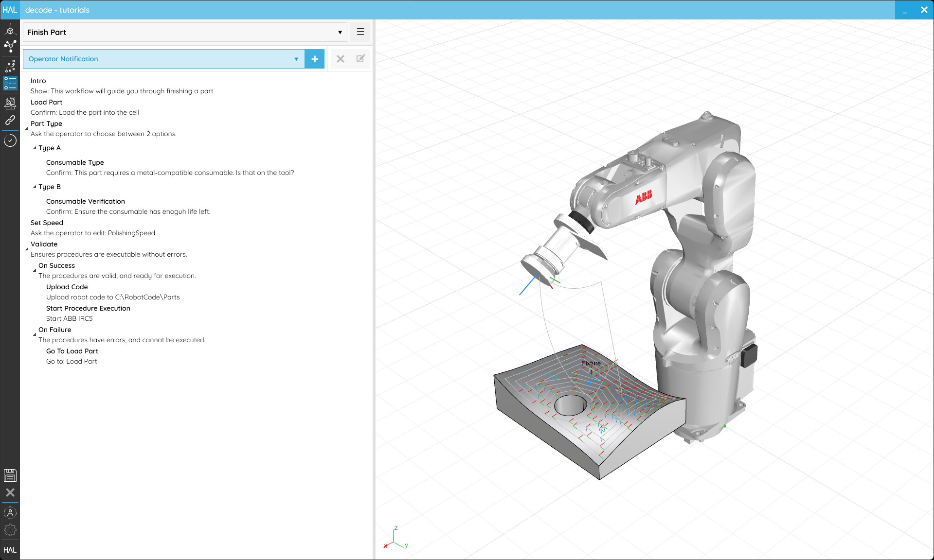934x560 pixels.
Task: Click 'The procedures have errors' description
Action: [x=122, y=340]
